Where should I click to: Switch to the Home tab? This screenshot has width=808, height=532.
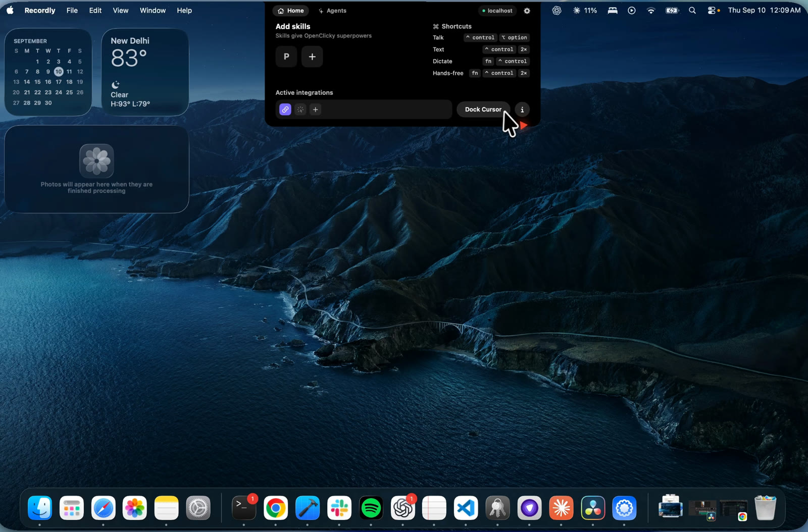click(x=291, y=11)
